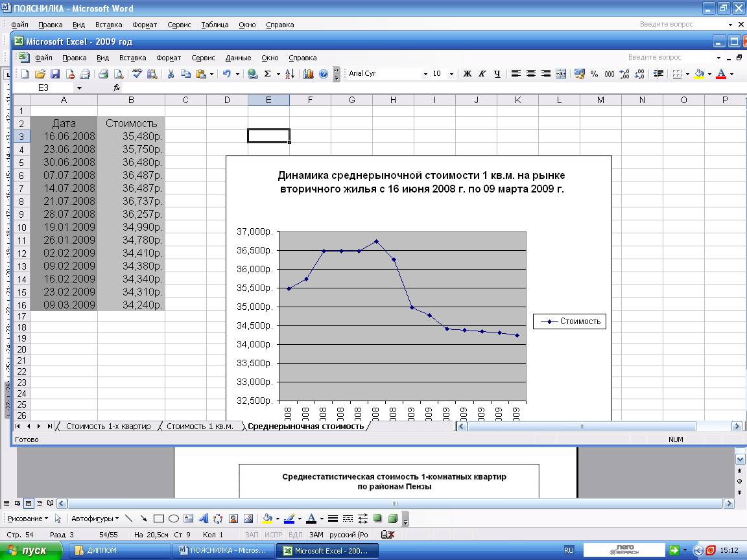Select the Cut scissors icon
This screenshot has width=747, height=560.
click(x=171, y=74)
